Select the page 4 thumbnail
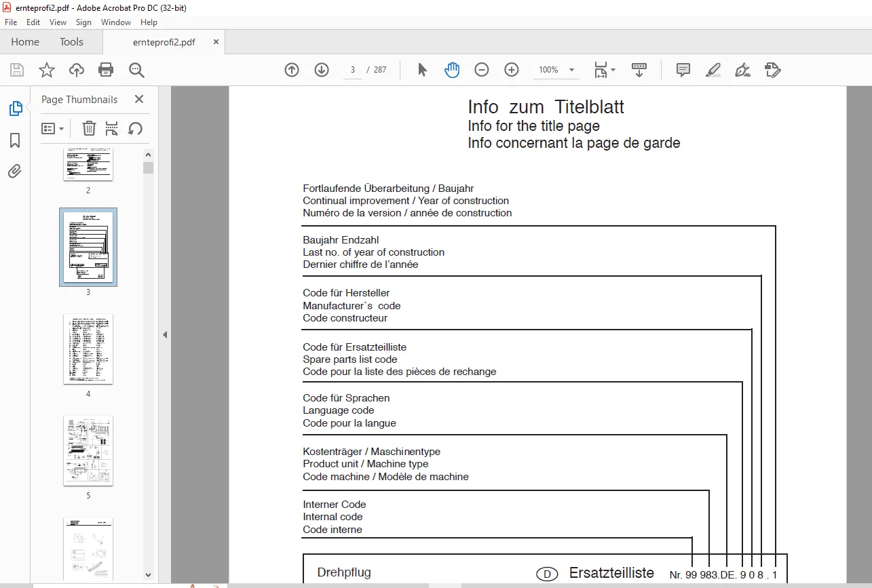The height and width of the screenshot is (588, 872). click(x=88, y=349)
